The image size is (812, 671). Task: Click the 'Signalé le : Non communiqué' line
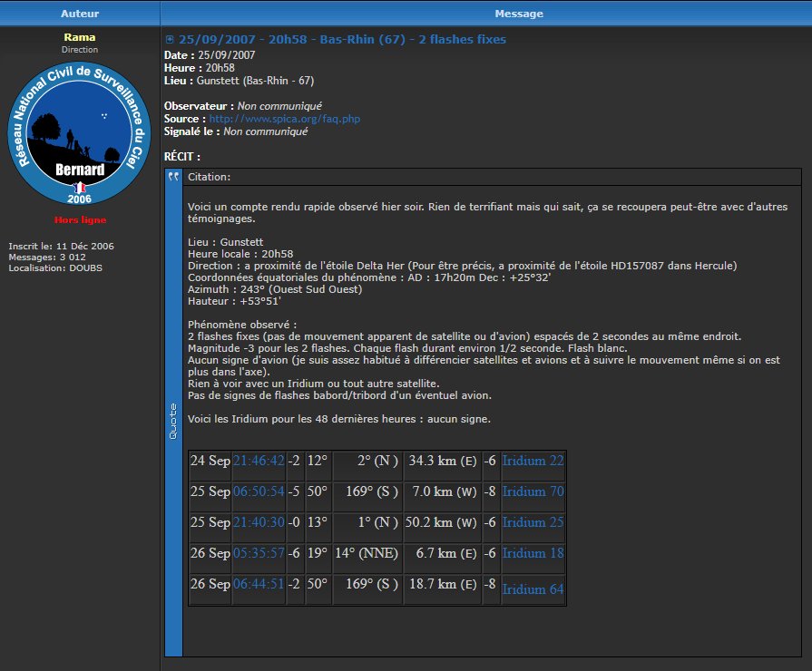pos(236,131)
